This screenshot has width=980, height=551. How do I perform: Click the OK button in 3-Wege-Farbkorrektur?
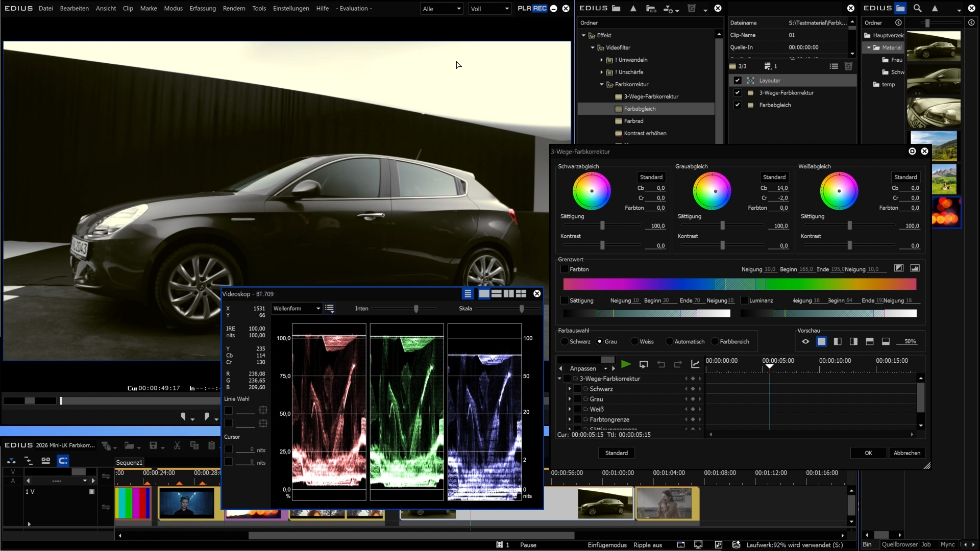868,453
